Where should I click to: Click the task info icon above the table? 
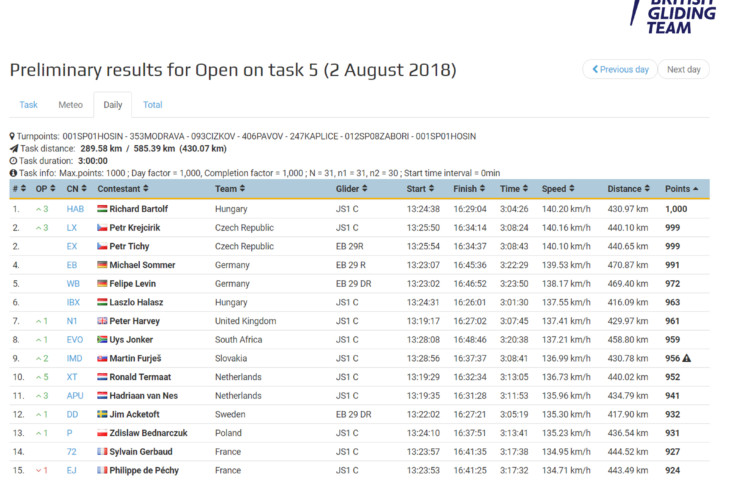pyautogui.click(x=13, y=173)
